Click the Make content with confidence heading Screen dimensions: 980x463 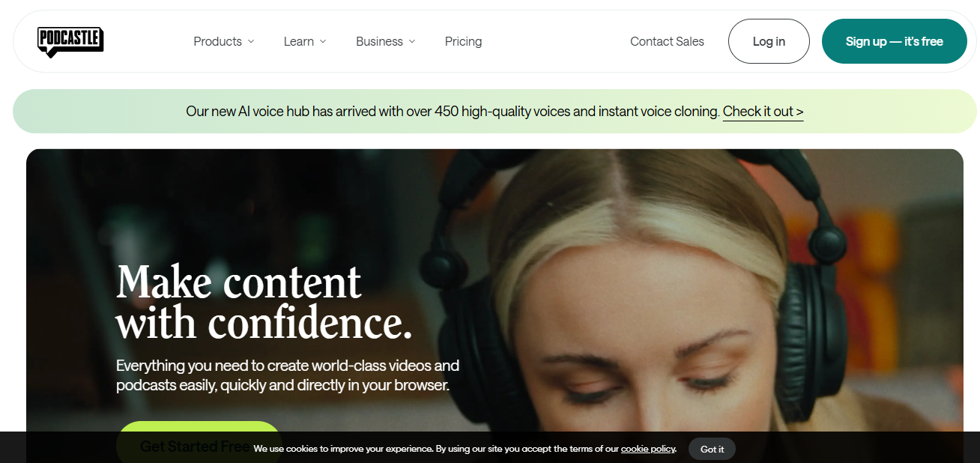[x=264, y=303]
